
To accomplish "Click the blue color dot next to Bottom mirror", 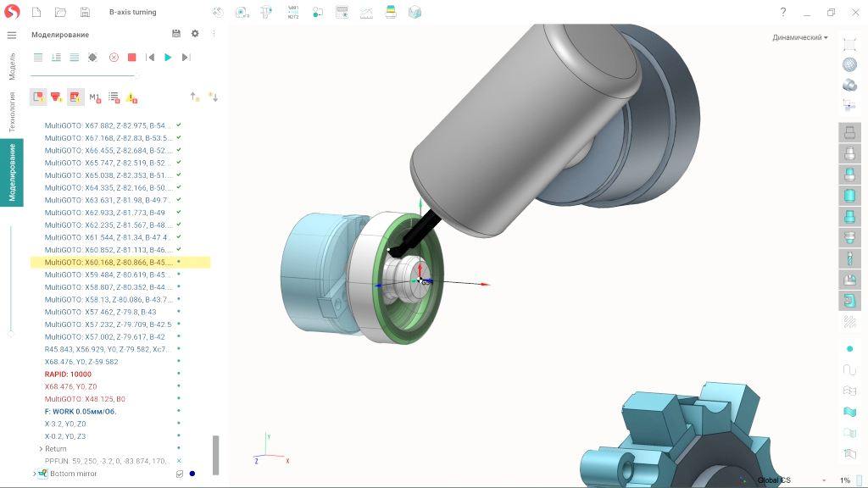I will point(192,474).
